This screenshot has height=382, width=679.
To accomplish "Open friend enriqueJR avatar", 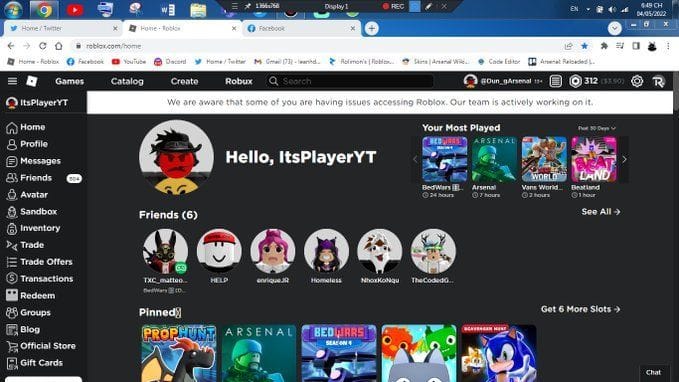I will pyautogui.click(x=273, y=252).
